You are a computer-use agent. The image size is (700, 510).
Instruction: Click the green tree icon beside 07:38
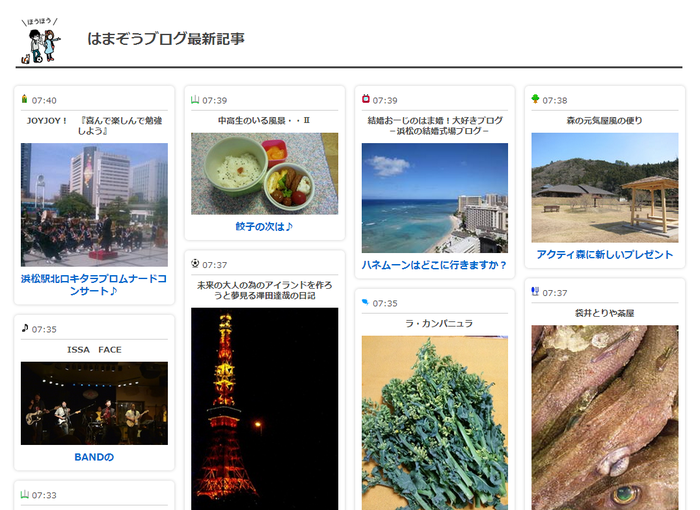tap(535, 99)
